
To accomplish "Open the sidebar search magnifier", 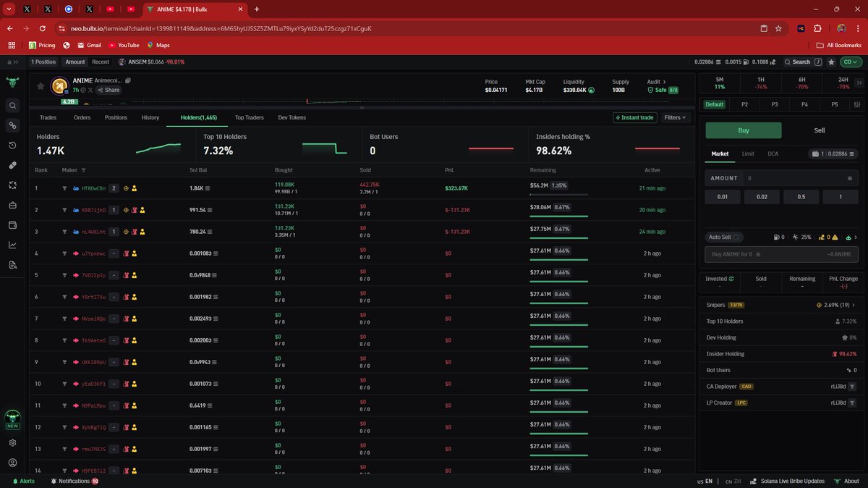I will tap(12, 106).
